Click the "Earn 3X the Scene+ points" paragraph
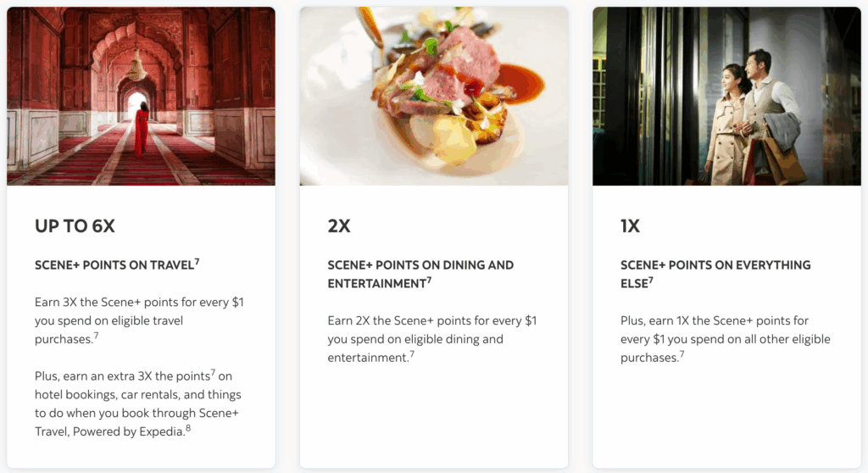Viewport: 868px width, 473px height. click(139, 320)
